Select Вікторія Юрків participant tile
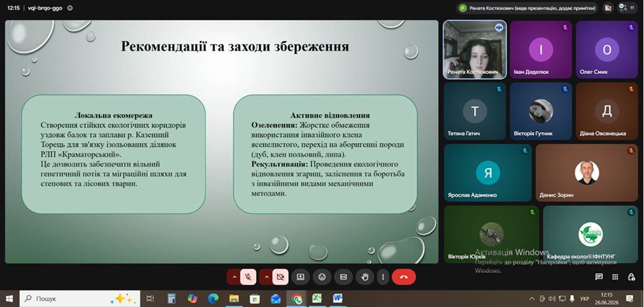 coord(492,234)
